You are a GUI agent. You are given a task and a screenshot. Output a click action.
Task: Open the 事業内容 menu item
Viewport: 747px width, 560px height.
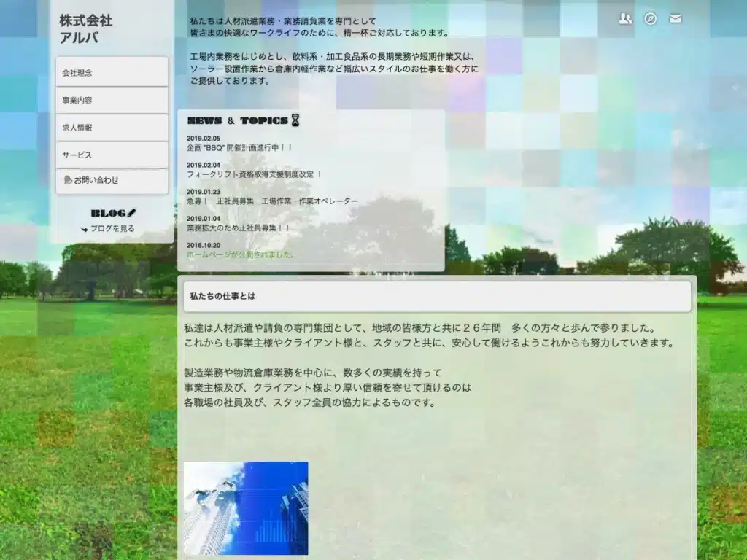pos(112,100)
